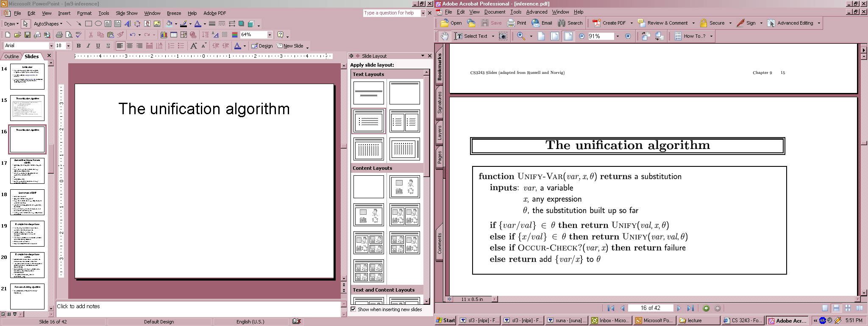Select the Acrobat Hand tool

coord(444,36)
